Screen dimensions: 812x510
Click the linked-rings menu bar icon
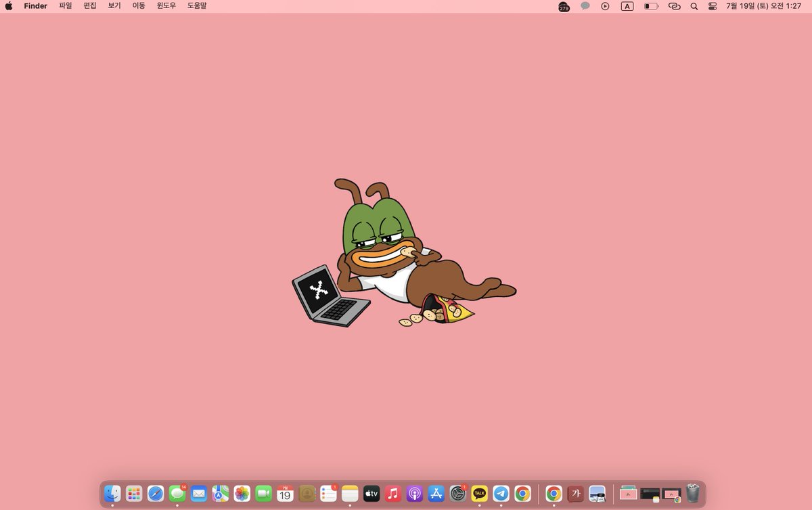coord(674,6)
